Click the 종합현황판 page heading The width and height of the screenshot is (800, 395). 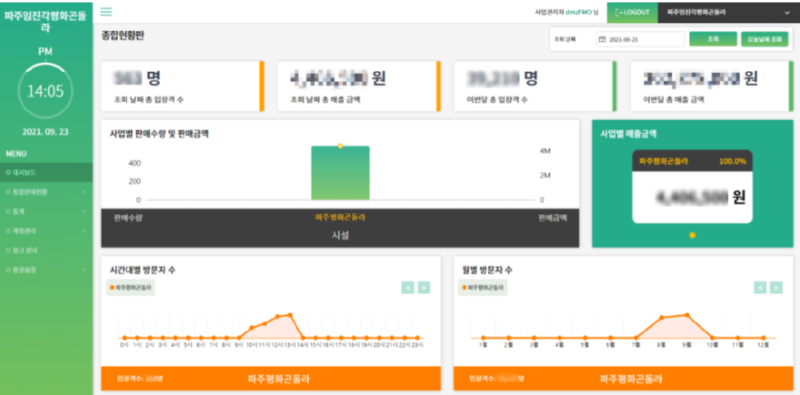(x=122, y=36)
